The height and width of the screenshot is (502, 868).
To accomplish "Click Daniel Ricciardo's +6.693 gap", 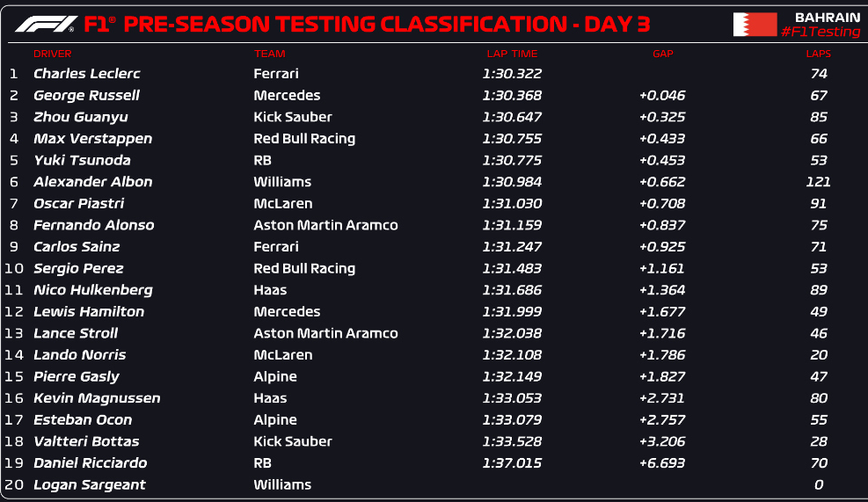I will pyautogui.click(x=662, y=462).
